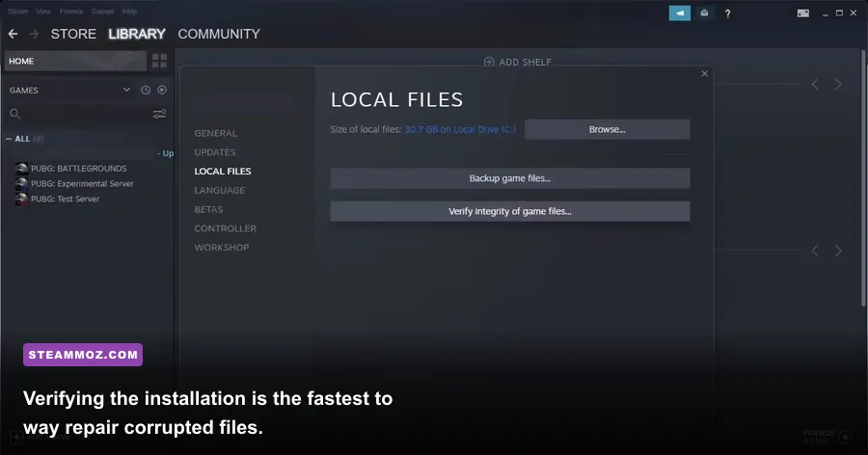Open PUBG: BATTLEGROUNDS game icon
Screen dimensions: 868x455
pyautogui.click(x=21, y=169)
